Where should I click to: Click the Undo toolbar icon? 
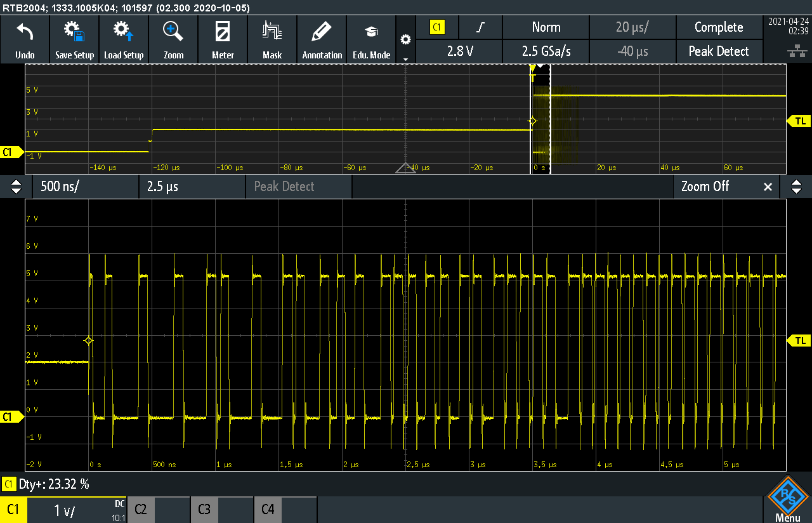25,39
